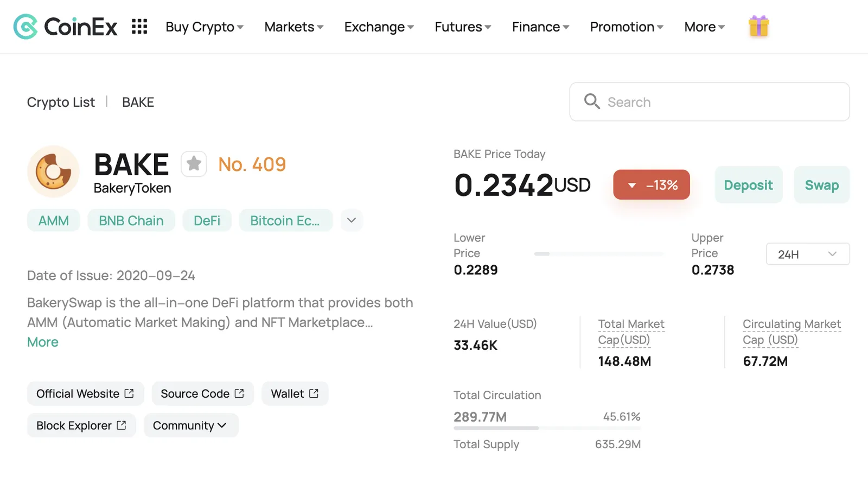Click the 0.2342 USD price value
Screen dimensions: 868x490
point(522,185)
